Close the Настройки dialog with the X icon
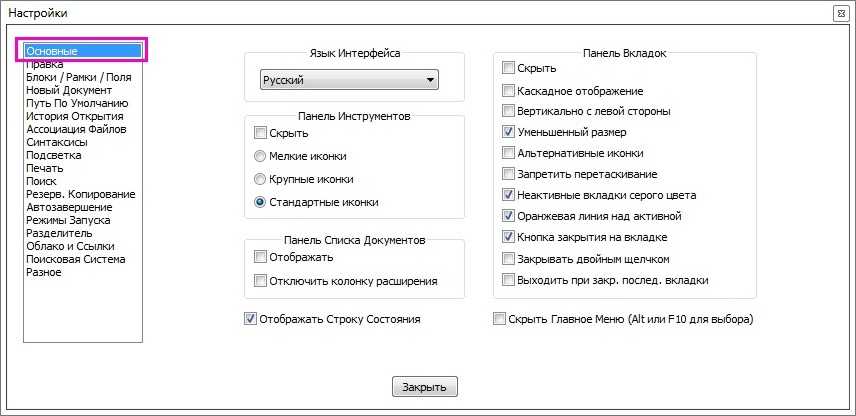The width and height of the screenshot is (856, 416). pyautogui.click(x=840, y=14)
